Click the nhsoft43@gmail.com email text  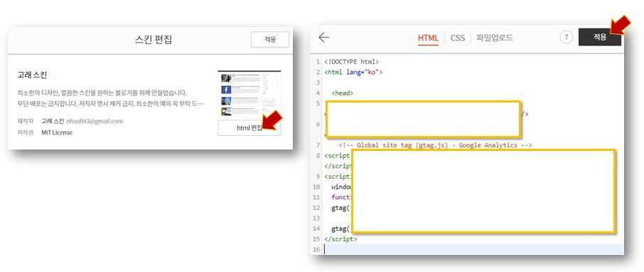tap(95, 121)
